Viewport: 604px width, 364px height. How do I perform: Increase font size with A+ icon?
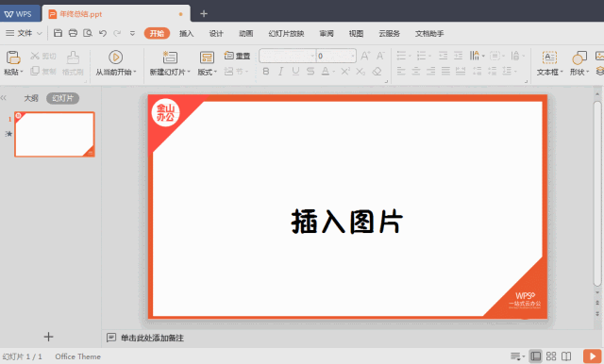coord(365,56)
